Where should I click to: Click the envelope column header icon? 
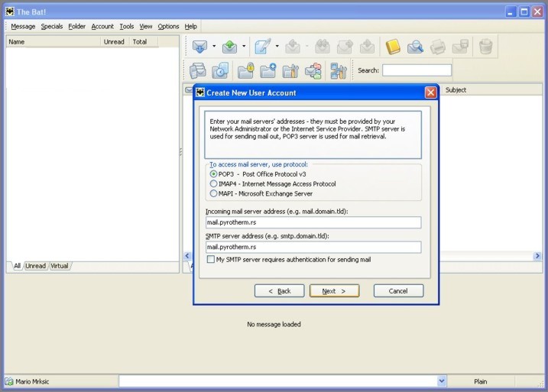[x=189, y=90]
